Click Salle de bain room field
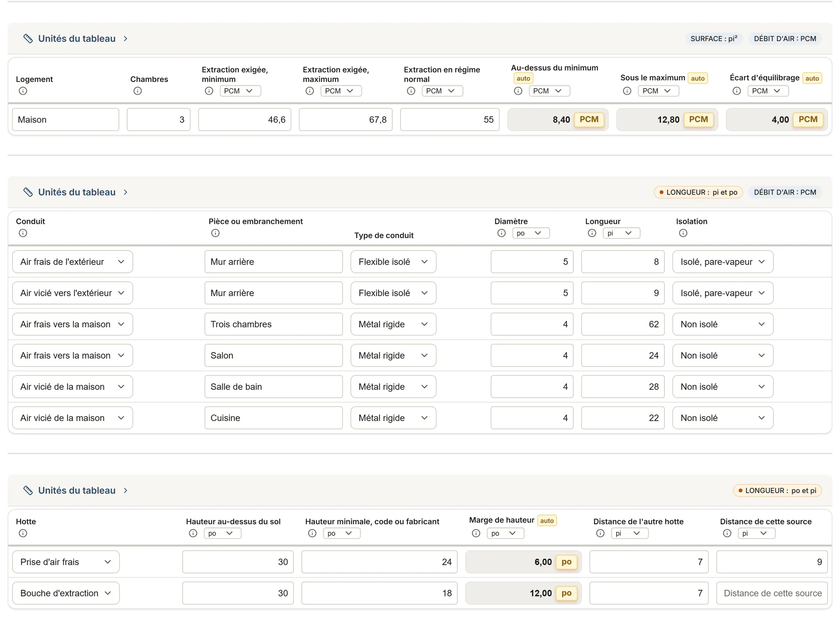Viewport: 840px width, 617px height. click(x=273, y=387)
